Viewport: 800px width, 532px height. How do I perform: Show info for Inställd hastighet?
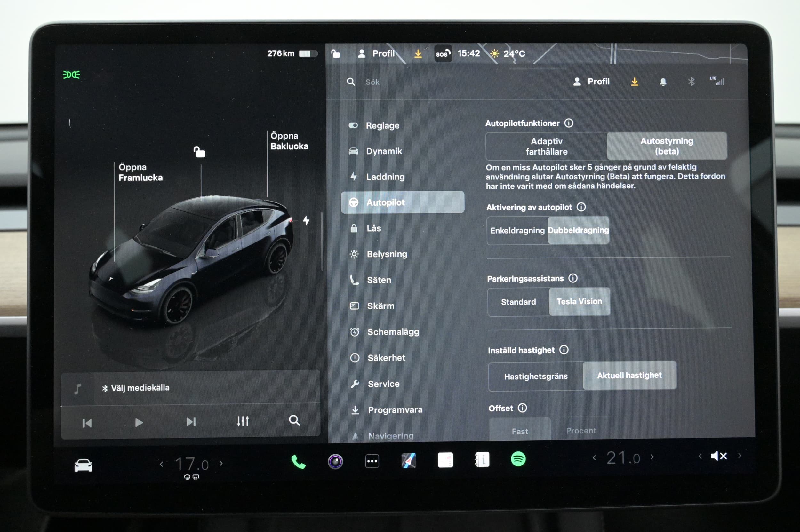click(564, 349)
